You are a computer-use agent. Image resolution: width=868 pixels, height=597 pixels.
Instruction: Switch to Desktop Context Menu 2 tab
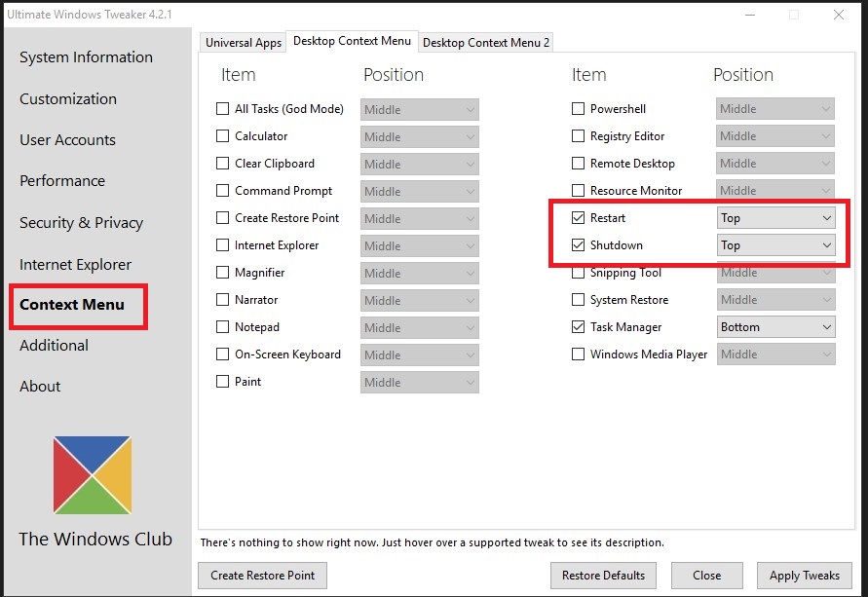486,43
